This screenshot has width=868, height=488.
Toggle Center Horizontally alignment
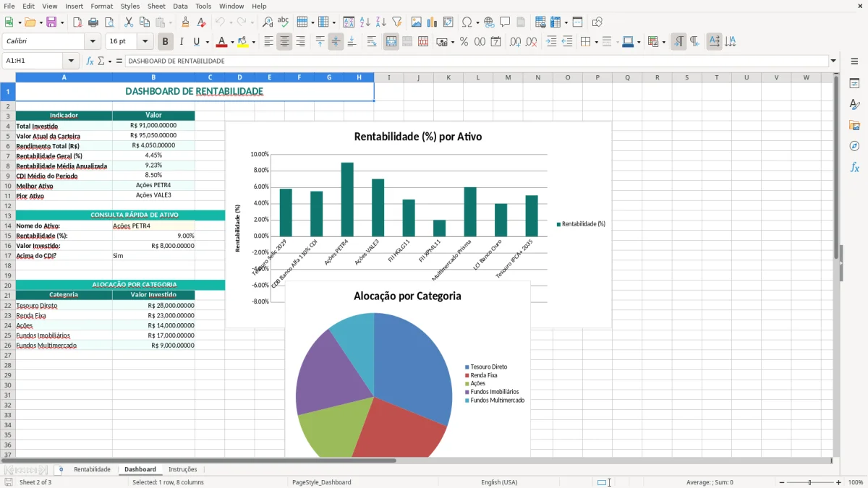point(284,42)
